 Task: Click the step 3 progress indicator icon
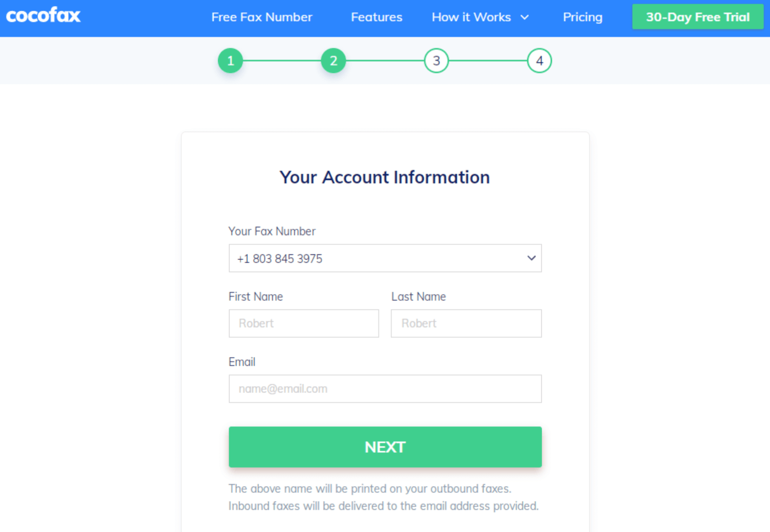(x=436, y=61)
